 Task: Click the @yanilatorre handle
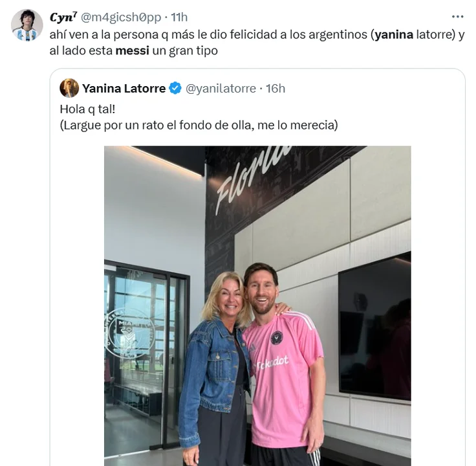pyautogui.click(x=221, y=89)
